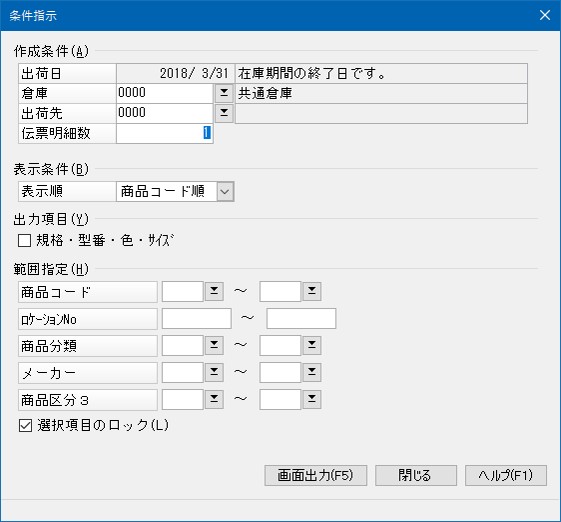Click the 伝票明細数 input field
The height and width of the screenshot is (522, 561).
tap(165, 133)
